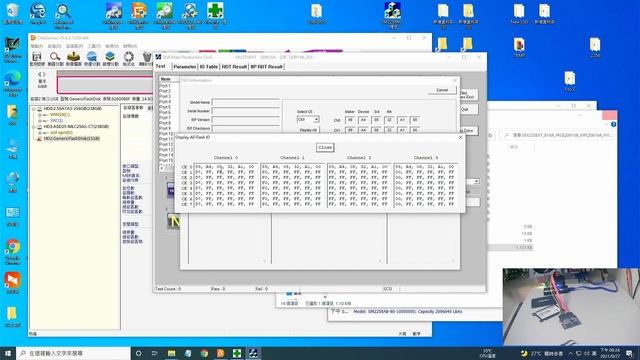Click the format icon in DiskGenius toolbar
The height and width of the screenshot is (360, 640).
(129, 58)
